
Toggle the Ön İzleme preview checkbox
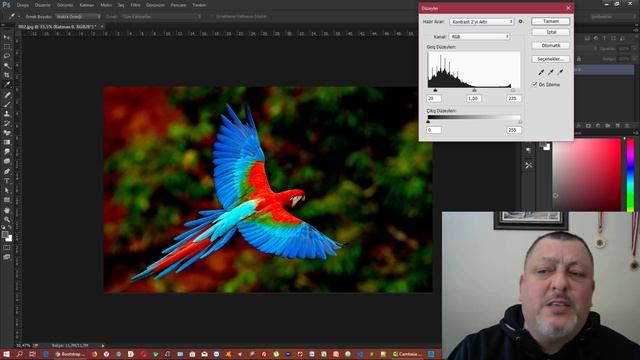[x=534, y=84]
